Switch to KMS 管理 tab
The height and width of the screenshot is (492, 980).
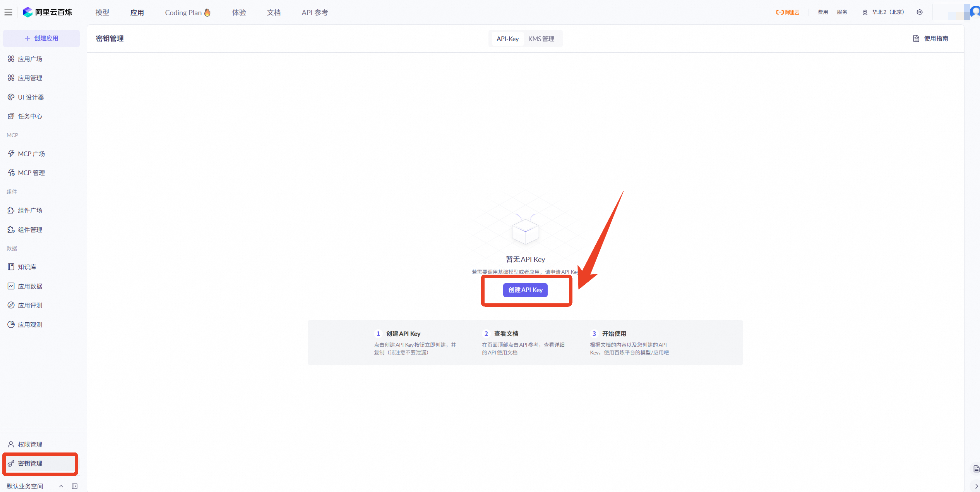pos(541,39)
